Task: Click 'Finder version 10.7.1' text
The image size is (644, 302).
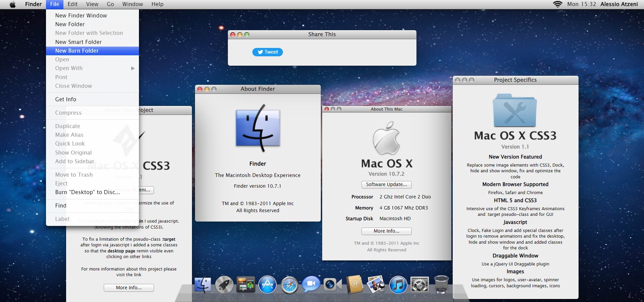Action: pos(258,186)
